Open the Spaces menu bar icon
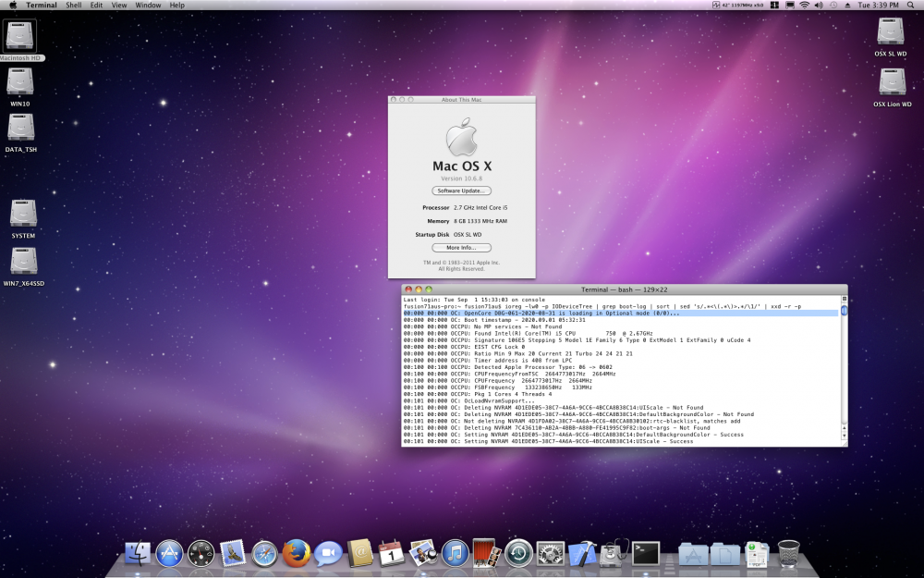 774,6
